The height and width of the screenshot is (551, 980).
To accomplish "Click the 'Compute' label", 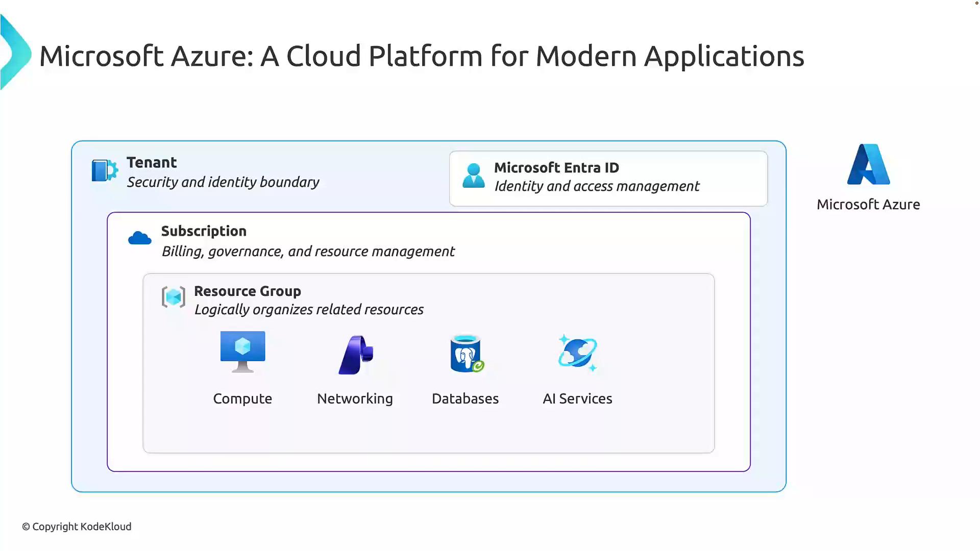I will click(x=242, y=399).
